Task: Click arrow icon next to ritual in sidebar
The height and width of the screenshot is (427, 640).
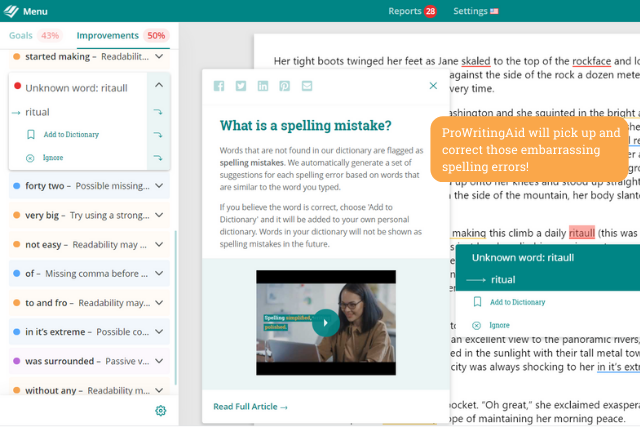Action: click(158, 111)
